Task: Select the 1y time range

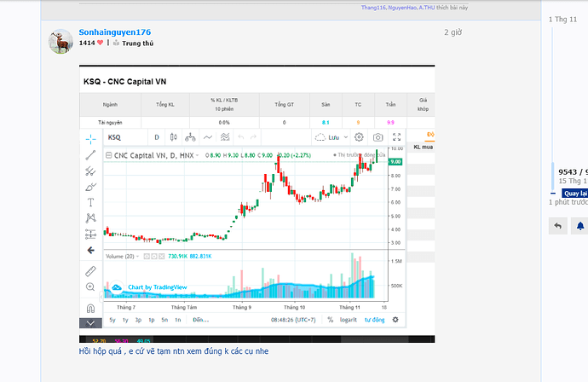Action: [x=125, y=320]
